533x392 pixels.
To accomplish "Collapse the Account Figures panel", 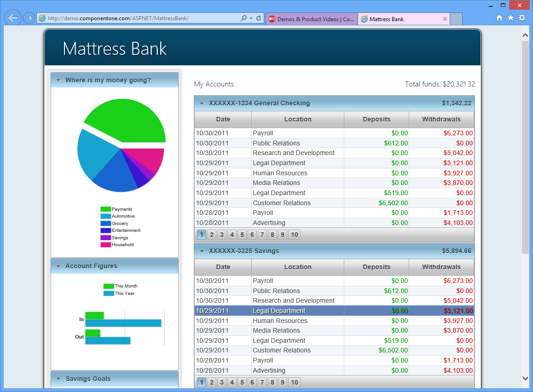I will (x=58, y=266).
